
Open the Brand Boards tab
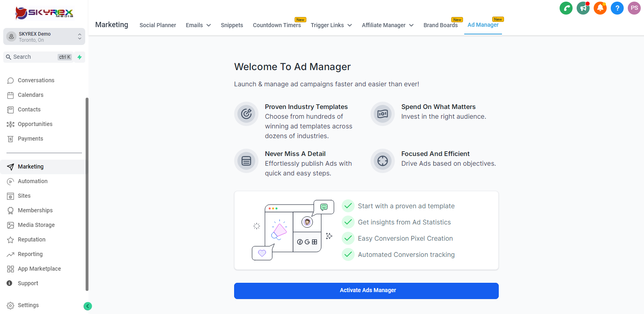pyautogui.click(x=441, y=25)
